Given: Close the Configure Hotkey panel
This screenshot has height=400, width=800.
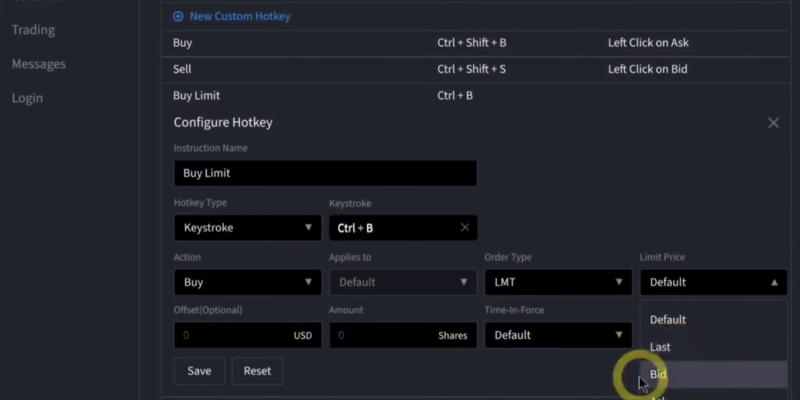Looking at the screenshot, I should click(x=773, y=122).
